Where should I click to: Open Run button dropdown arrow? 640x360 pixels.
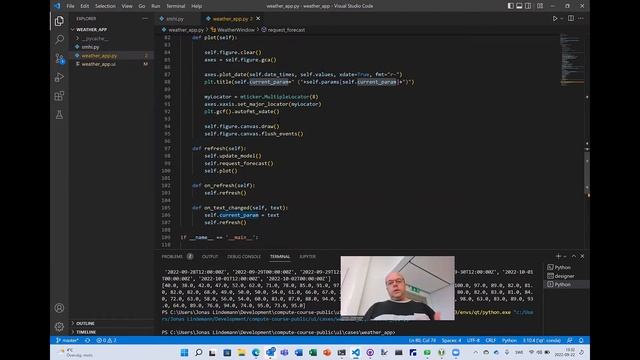pos(562,18)
